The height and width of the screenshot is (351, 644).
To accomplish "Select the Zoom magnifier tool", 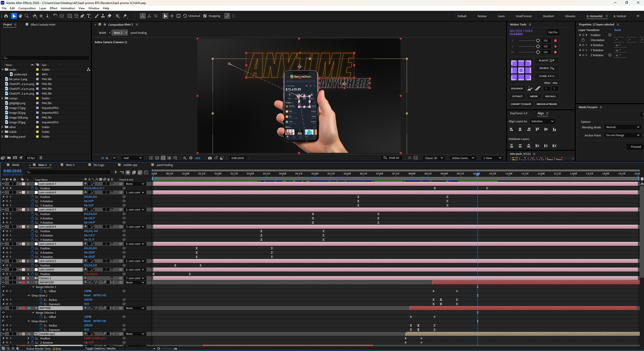I will pos(27,16).
